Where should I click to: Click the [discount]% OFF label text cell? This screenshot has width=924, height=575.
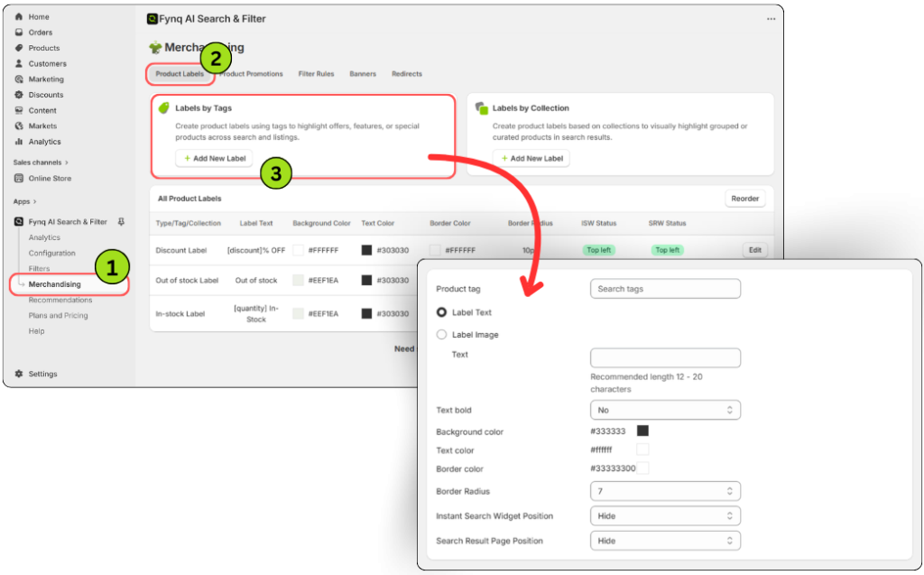(256, 250)
